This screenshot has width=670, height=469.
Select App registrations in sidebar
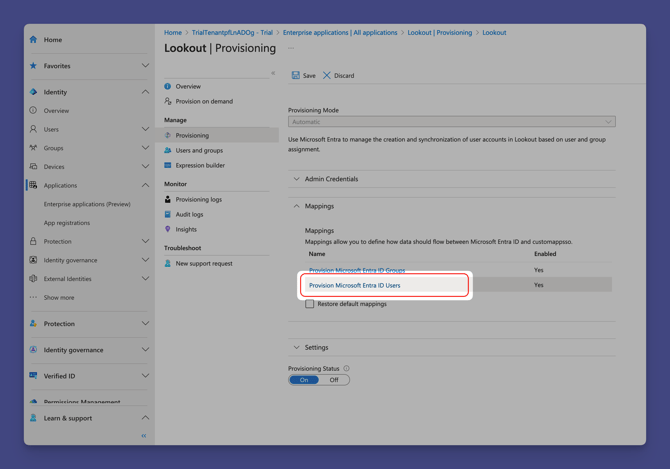coord(67,223)
